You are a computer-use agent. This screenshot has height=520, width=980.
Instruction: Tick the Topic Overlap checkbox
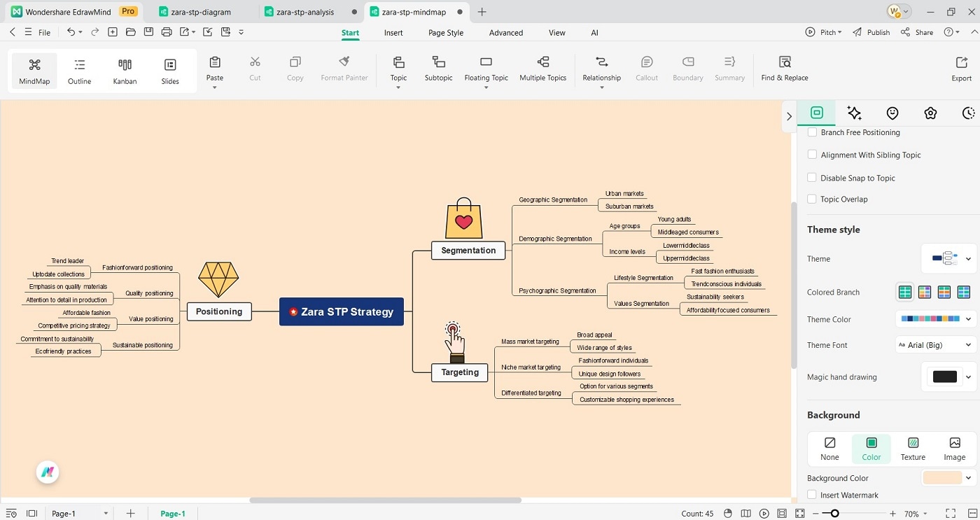coord(812,199)
